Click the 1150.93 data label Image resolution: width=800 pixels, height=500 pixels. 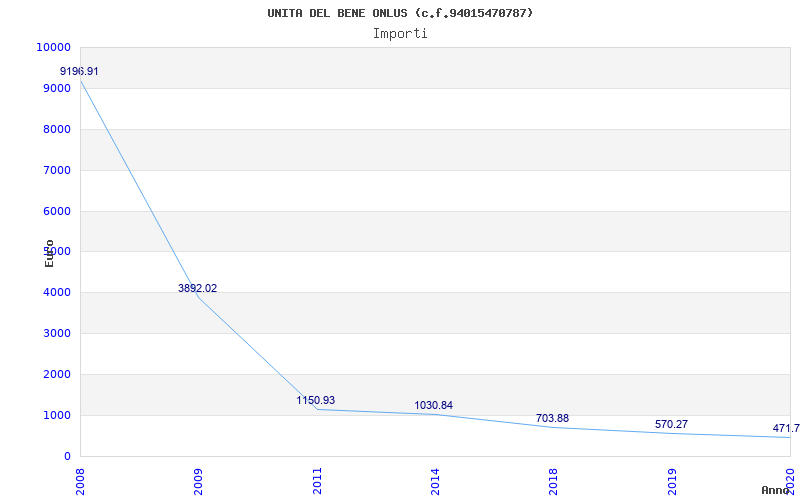click(x=316, y=401)
